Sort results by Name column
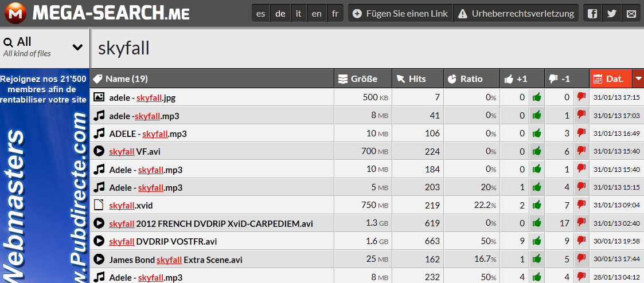The width and height of the screenshot is (644, 283). coord(212,78)
